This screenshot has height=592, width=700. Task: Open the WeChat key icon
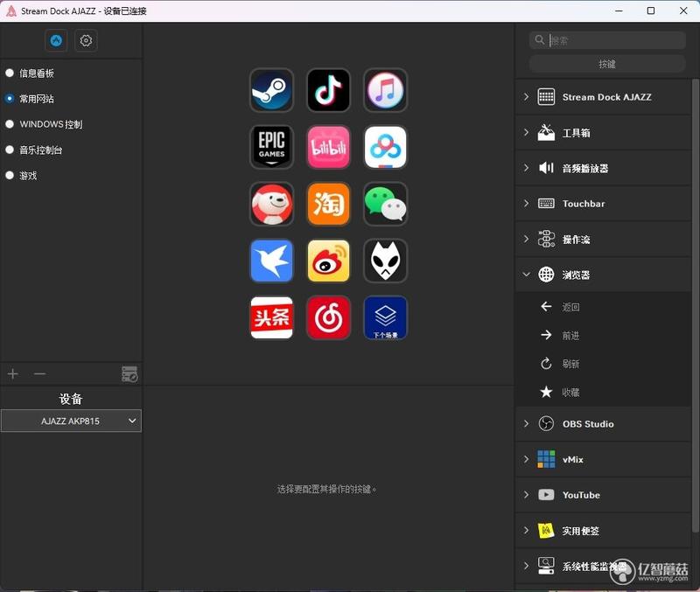(386, 204)
